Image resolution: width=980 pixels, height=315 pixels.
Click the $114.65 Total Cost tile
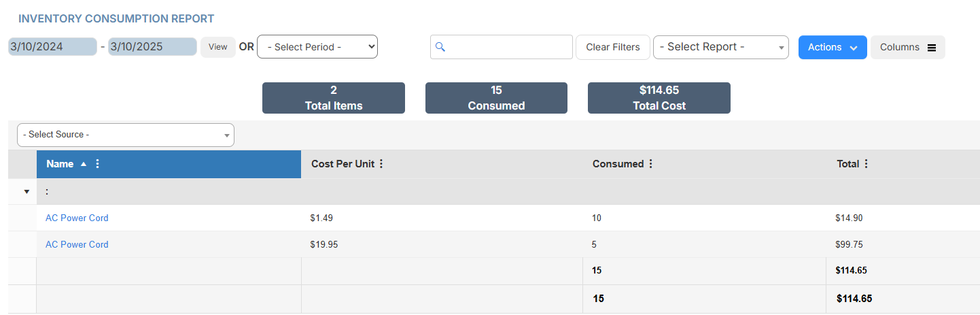tap(659, 98)
